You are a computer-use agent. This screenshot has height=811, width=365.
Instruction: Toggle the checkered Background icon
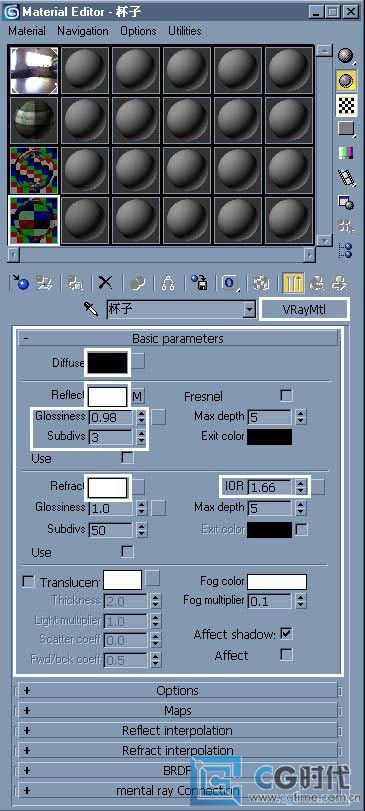[x=345, y=105]
